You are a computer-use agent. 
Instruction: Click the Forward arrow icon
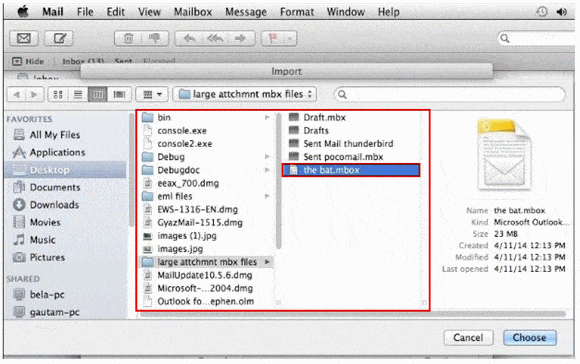pos(241,38)
